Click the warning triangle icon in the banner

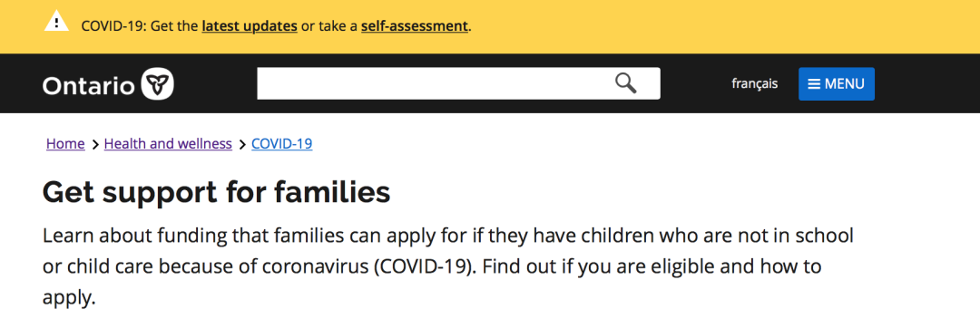pos(57,23)
